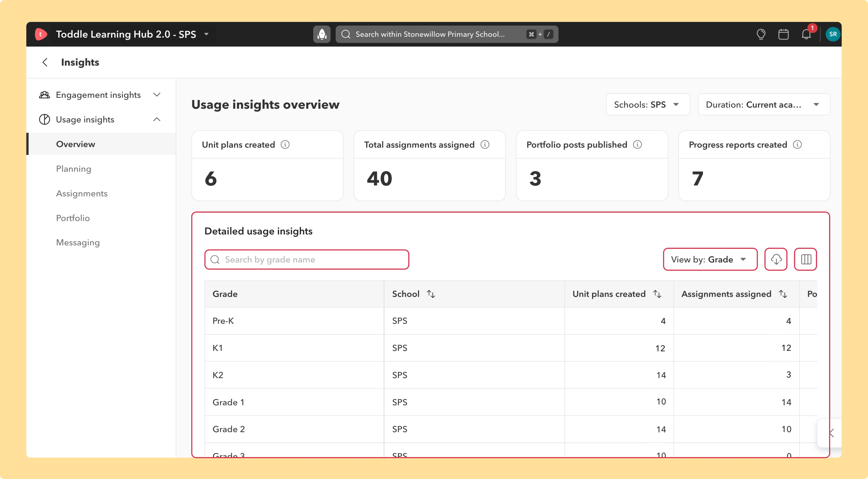Click the lightbulb tips icon
The width and height of the screenshot is (868, 479).
[761, 34]
